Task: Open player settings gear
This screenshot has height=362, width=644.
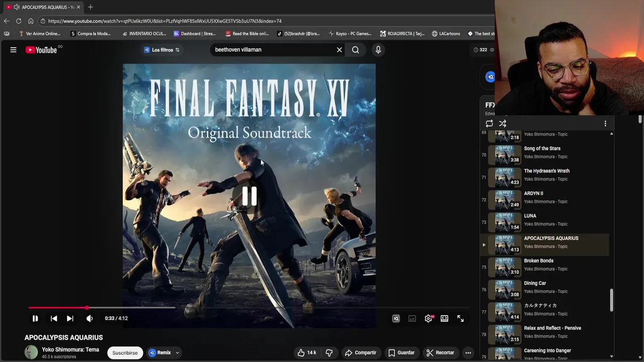Action: [x=429, y=318]
